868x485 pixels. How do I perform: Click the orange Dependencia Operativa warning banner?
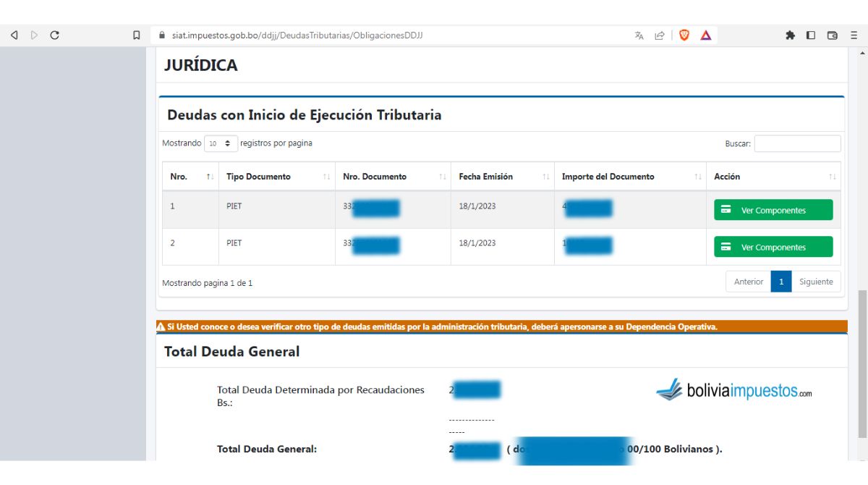tap(501, 326)
